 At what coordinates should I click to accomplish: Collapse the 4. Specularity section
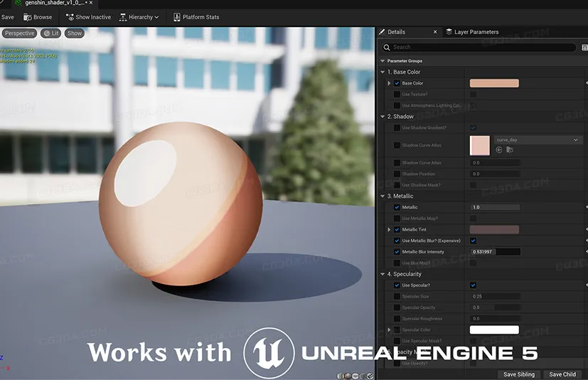click(383, 275)
